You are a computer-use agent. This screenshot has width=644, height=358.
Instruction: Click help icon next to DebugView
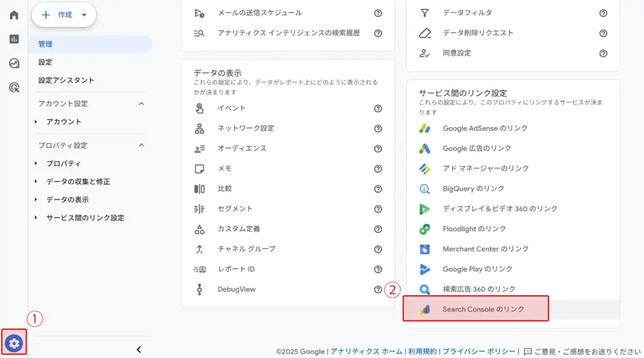pyautogui.click(x=378, y=289)
